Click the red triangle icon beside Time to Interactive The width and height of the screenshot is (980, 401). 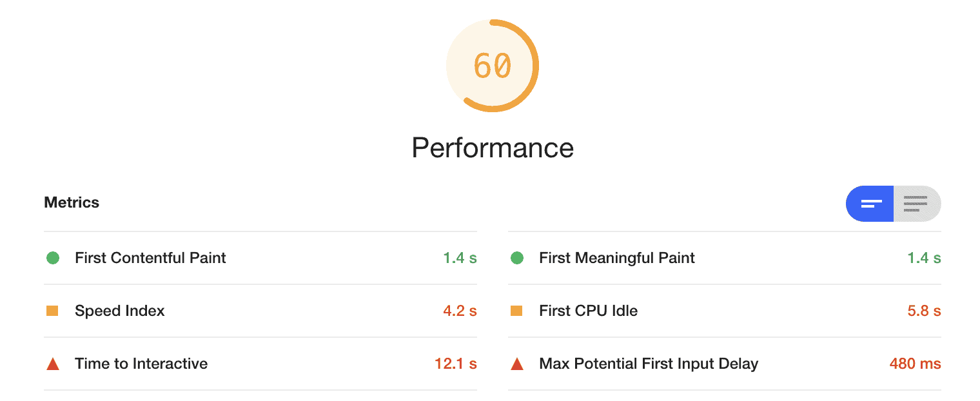54,364
